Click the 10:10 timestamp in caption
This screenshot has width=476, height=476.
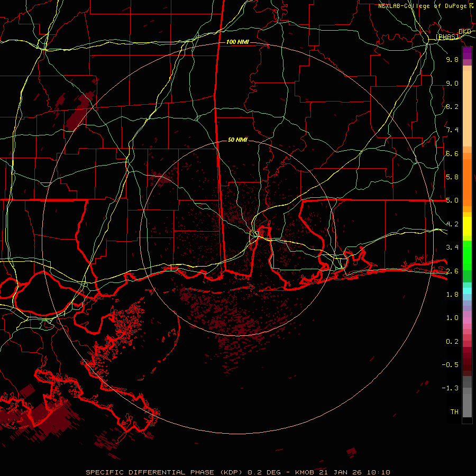coord(379,472)
